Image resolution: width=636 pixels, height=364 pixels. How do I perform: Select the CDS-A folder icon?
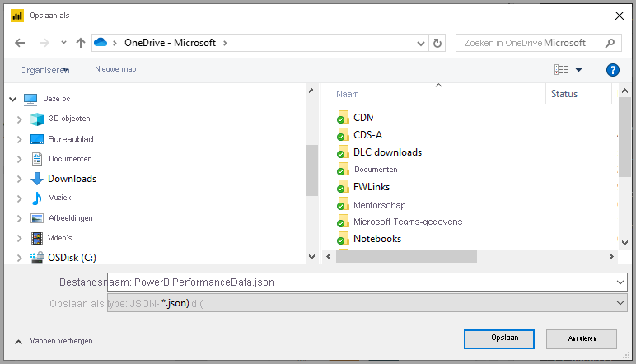344,134
